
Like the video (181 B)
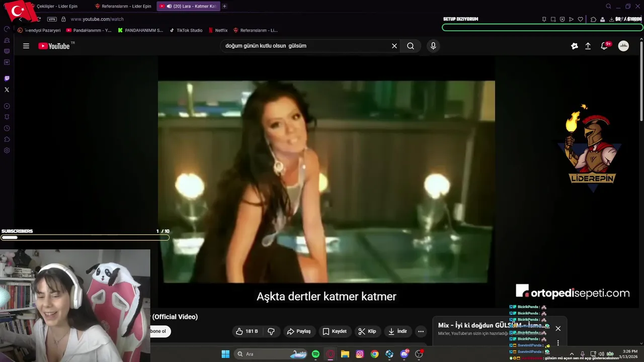pos(247,331)
